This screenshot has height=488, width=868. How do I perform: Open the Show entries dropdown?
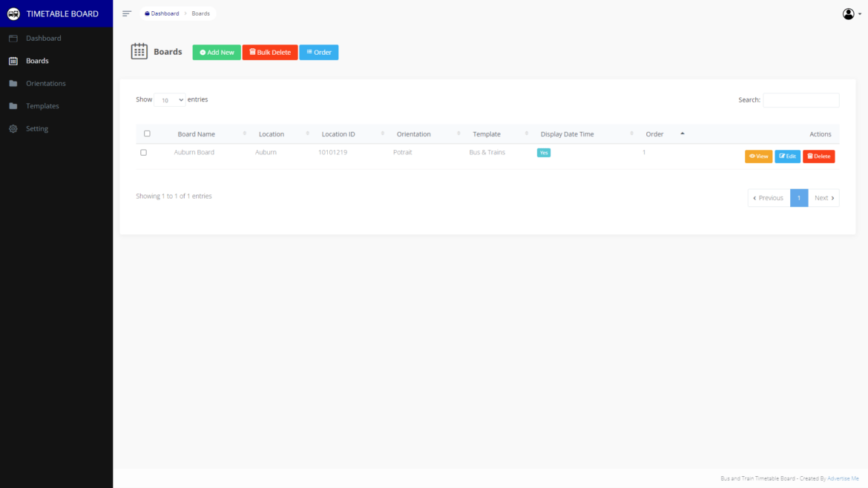click(170, 99)
